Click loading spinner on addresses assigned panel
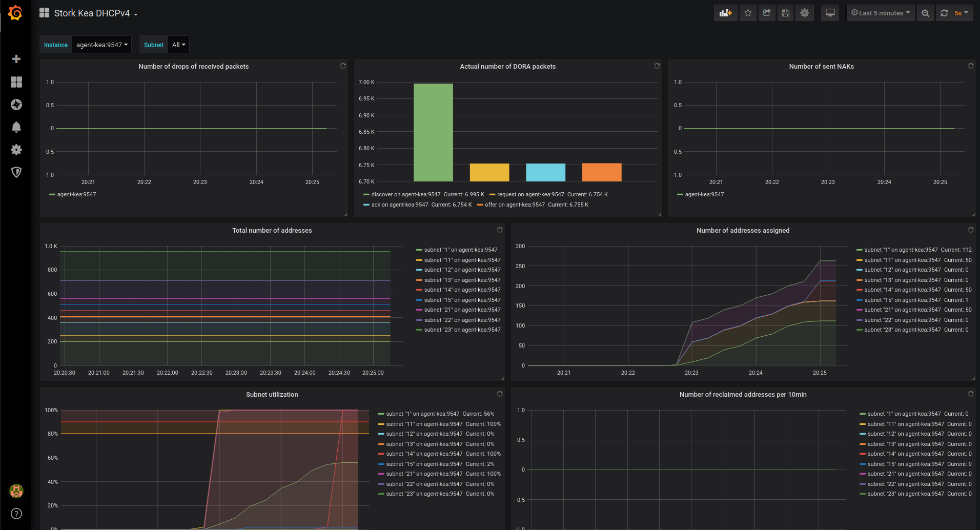 point(970,230)
